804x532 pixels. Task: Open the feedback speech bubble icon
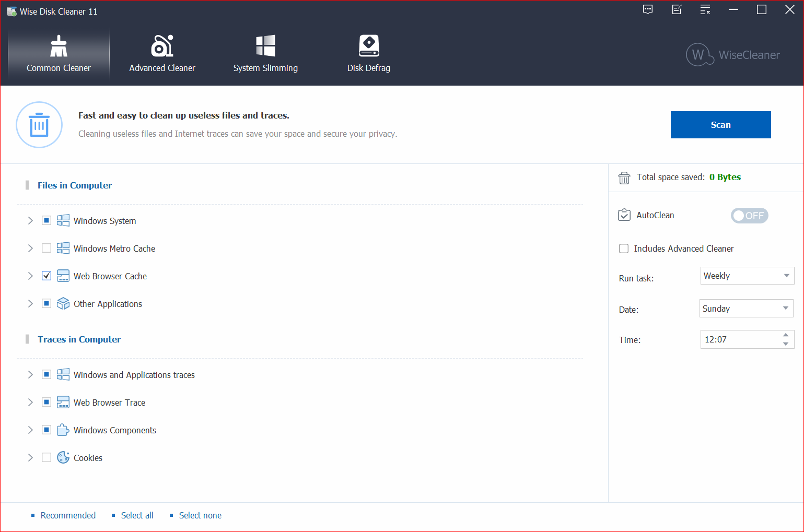pyautogui.click(x=647, y=9)
